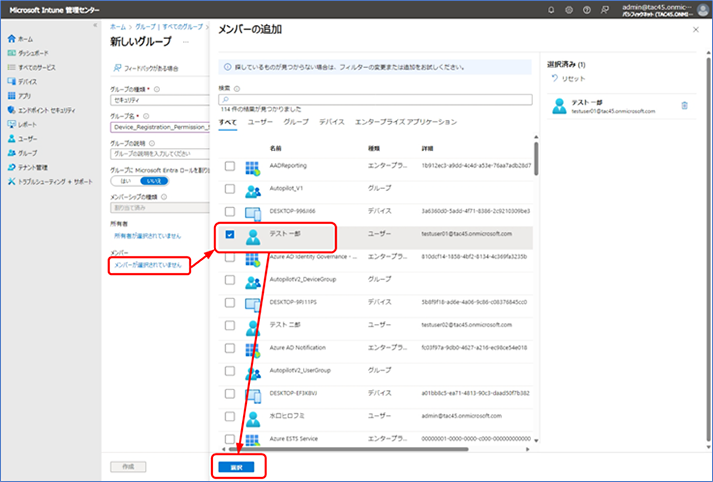This screenshot has width=713, height=482.
Task: Open the notifications bell icon
Action: tap(551, 10)
